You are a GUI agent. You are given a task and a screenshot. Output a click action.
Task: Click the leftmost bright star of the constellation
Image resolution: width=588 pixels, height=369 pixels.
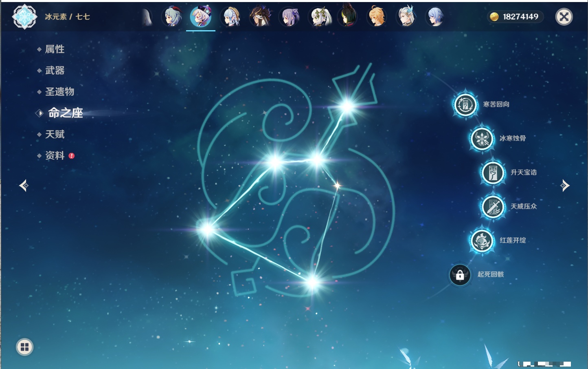pos(207,229)
